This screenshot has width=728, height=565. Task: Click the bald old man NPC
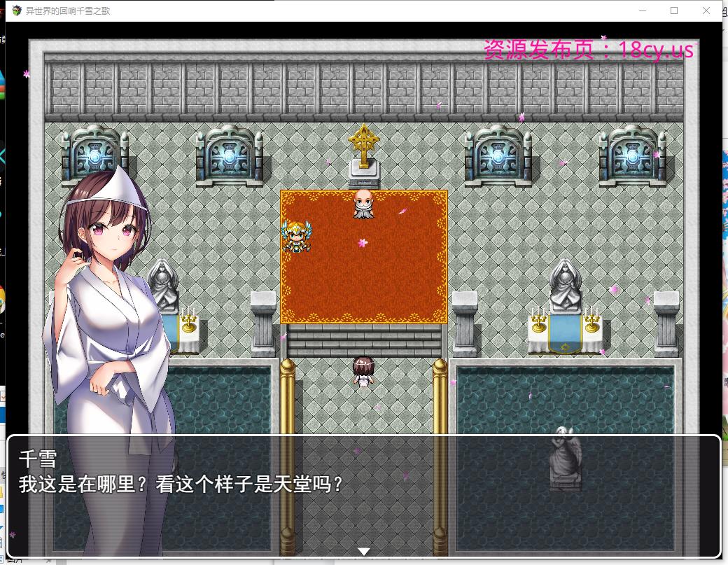click(x=362, y=204)
